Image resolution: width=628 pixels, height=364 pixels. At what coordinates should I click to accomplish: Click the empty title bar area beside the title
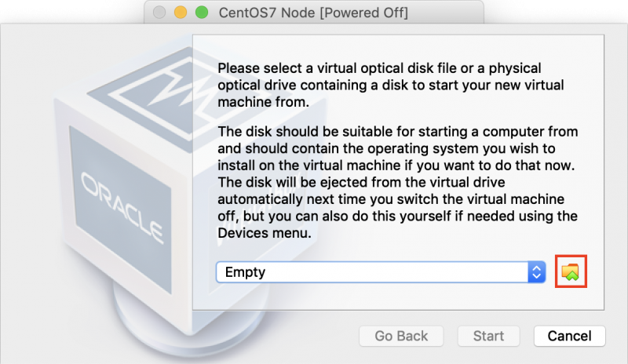444,13
